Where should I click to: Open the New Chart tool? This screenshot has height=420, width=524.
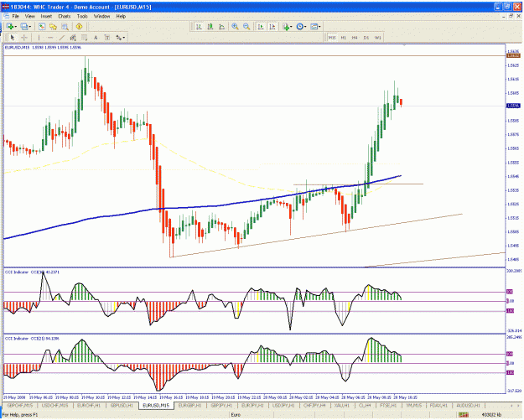coord(10,26)
